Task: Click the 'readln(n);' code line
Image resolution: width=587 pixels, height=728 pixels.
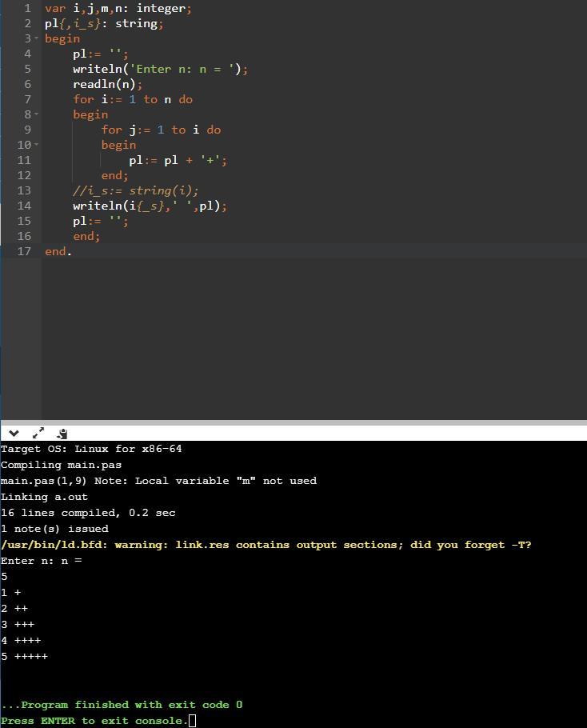Action: click(108, 84)
